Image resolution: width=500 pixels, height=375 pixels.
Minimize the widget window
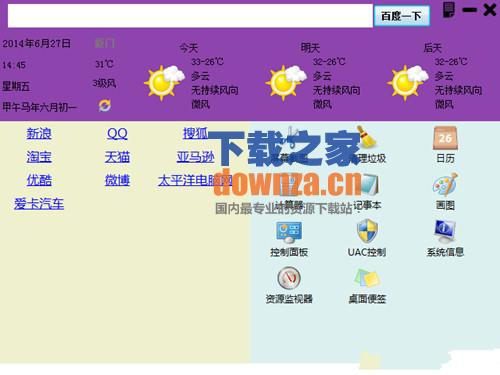(470, 10)
